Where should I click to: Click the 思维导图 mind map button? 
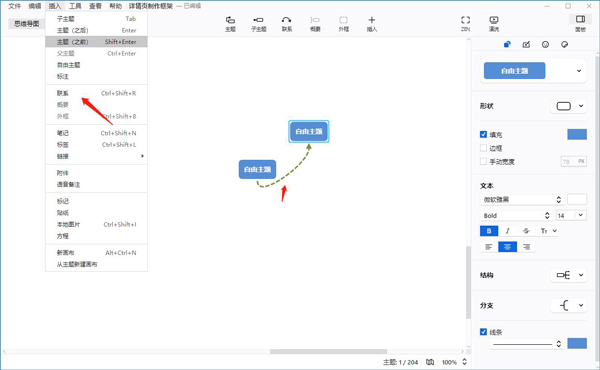(x=26, y=24)
